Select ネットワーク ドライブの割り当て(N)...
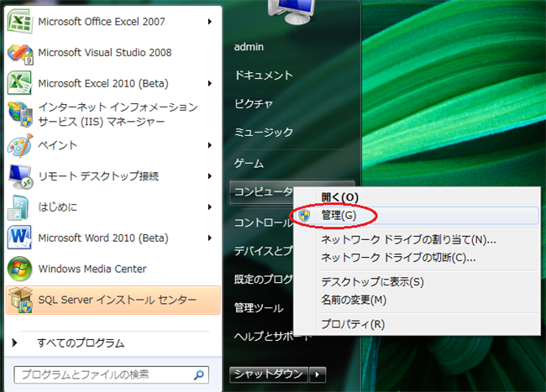 point(408,240)
